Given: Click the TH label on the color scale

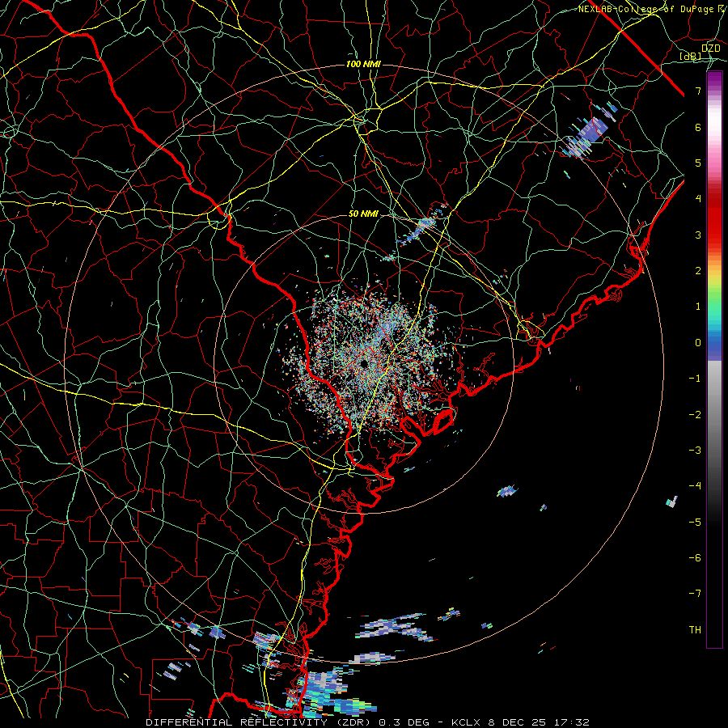Looking at the screenshot, I should (695, 630).
